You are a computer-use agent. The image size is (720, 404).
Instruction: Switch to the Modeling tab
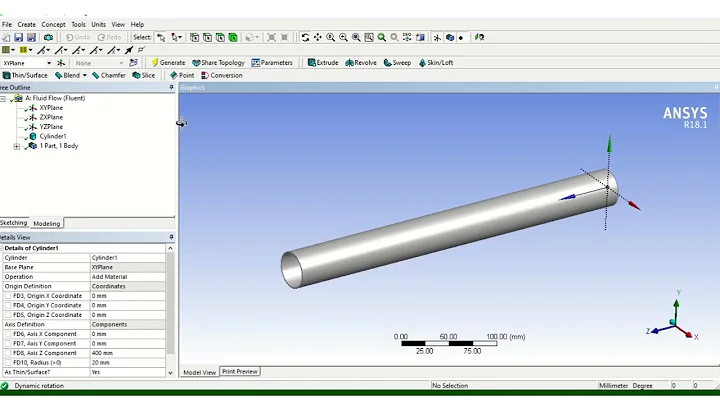46,224
